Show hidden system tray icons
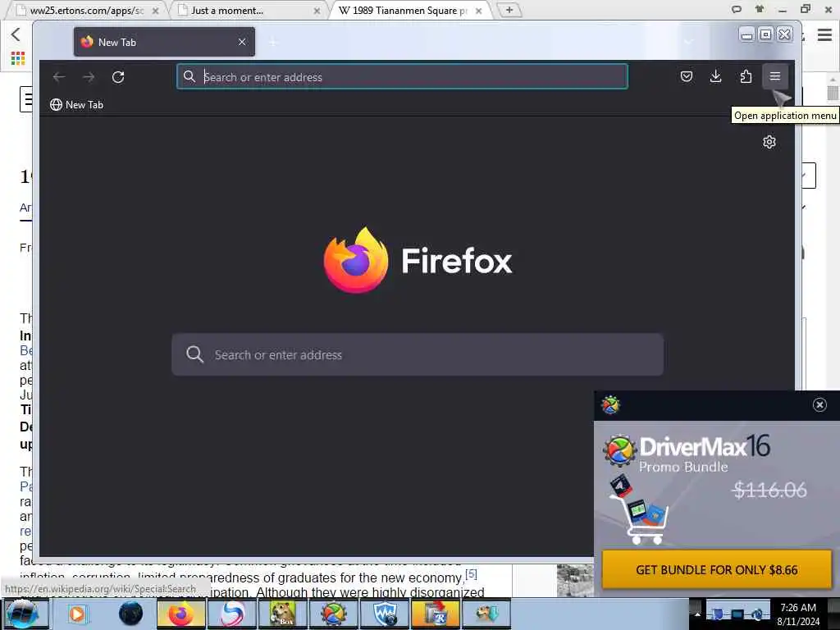 click(697, 614)
